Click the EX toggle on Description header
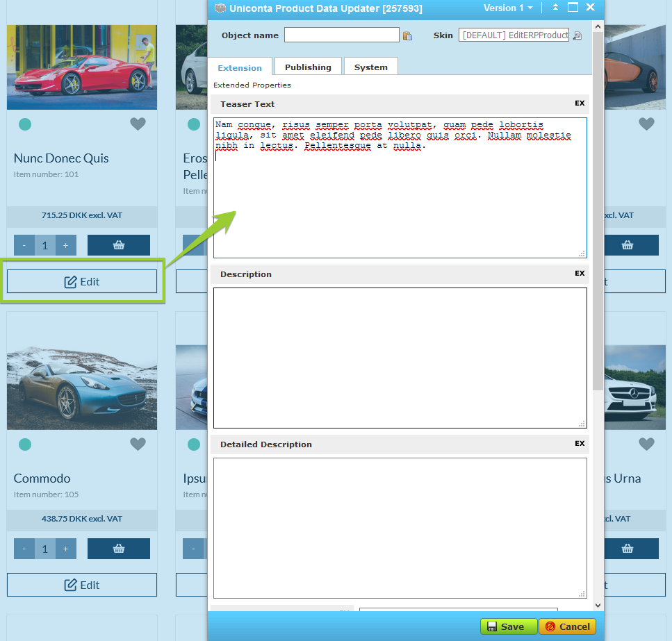 pyautogui.click(x=580, y=274)
